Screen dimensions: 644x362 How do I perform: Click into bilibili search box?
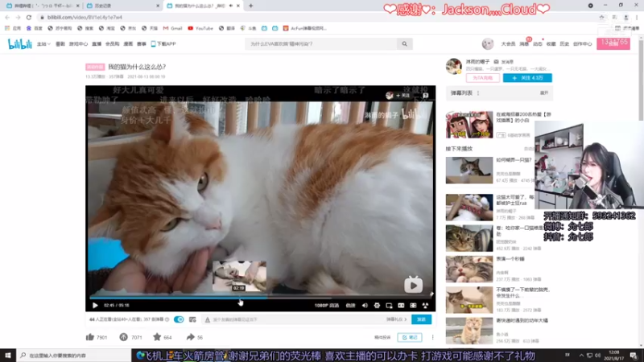(320, 44)
